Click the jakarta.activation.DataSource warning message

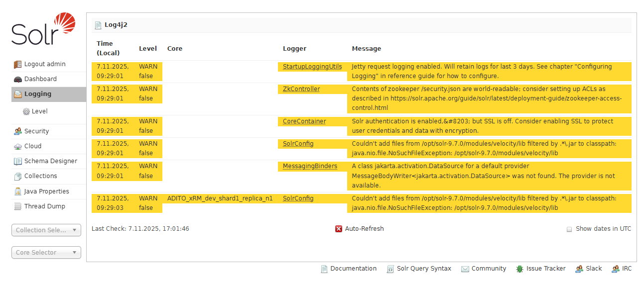coord(489,176)
